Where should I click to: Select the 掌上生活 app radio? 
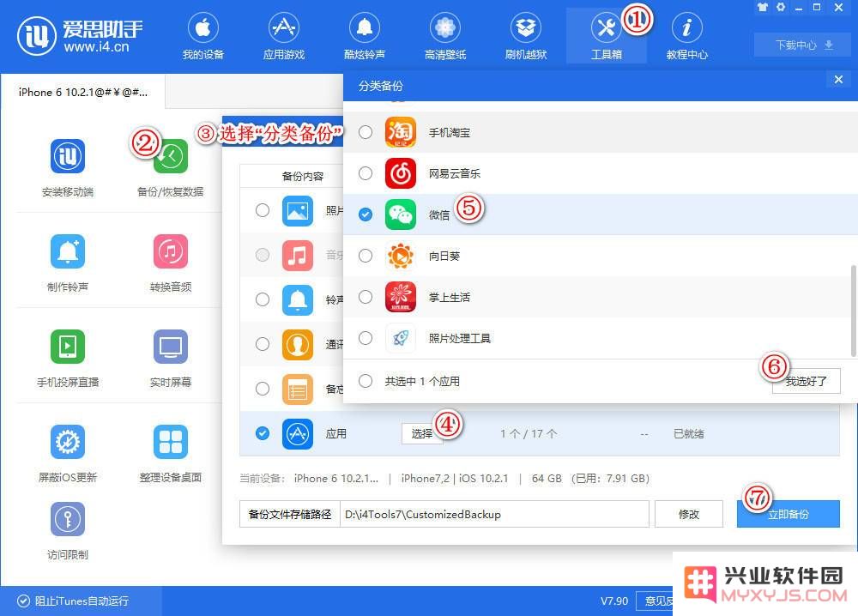[x=365, y=297]
